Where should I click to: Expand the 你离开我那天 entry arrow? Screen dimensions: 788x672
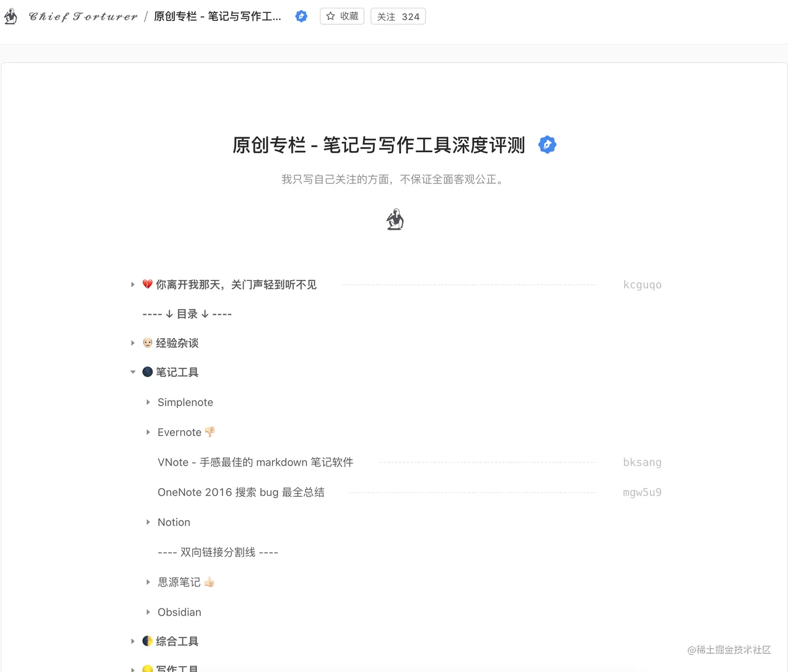click(x=133, y=285)
